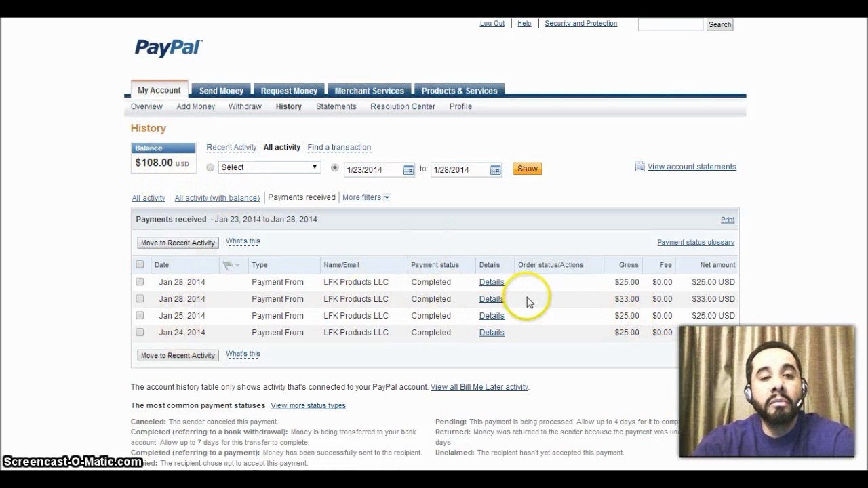868x488 pixels.
Task: Open the start date calendar picker icon
Action: [x=408, y=169]
